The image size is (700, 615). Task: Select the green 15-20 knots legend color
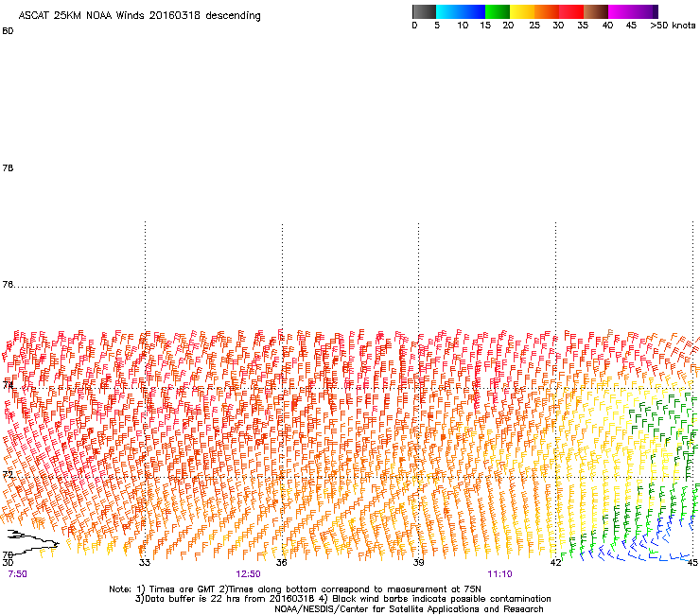click(498, 11)
